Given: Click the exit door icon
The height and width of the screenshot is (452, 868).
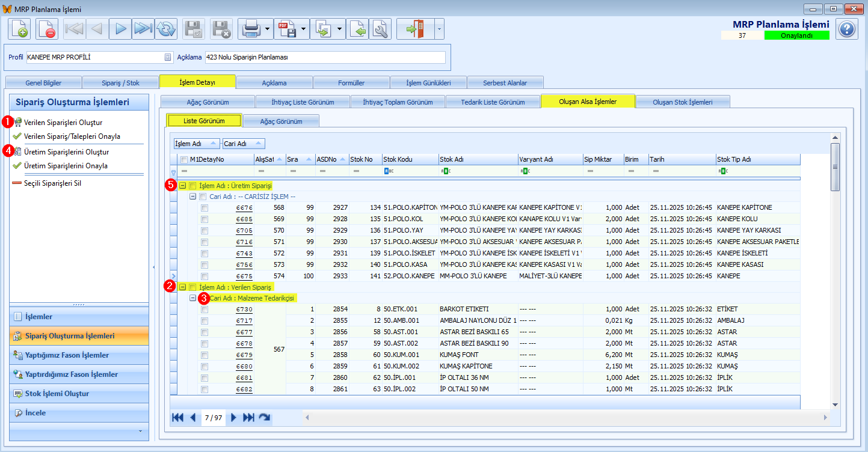Looking at the screenshot, I should point(414,29).
